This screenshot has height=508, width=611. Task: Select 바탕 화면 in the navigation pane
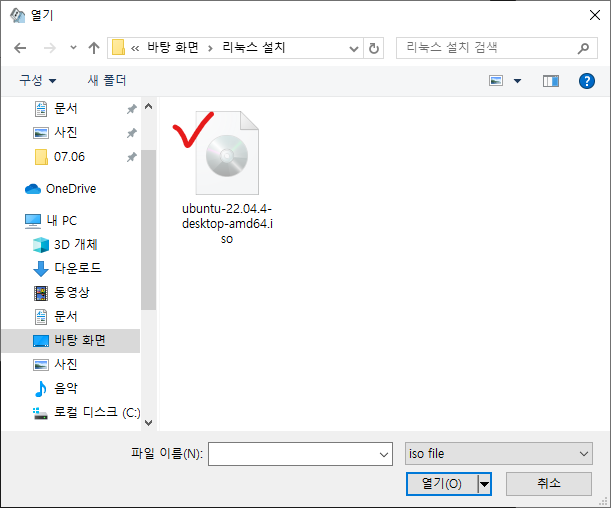(x=70, y=341)
